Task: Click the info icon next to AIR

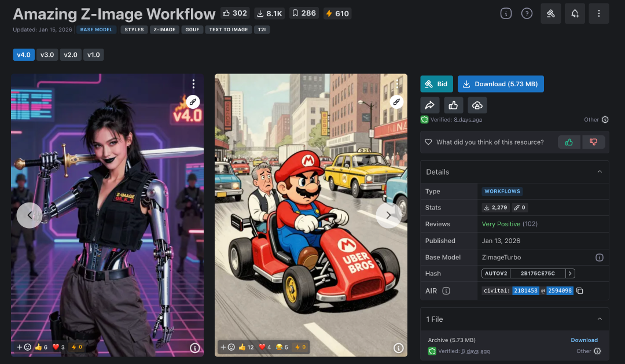Action: coord(446,291)
